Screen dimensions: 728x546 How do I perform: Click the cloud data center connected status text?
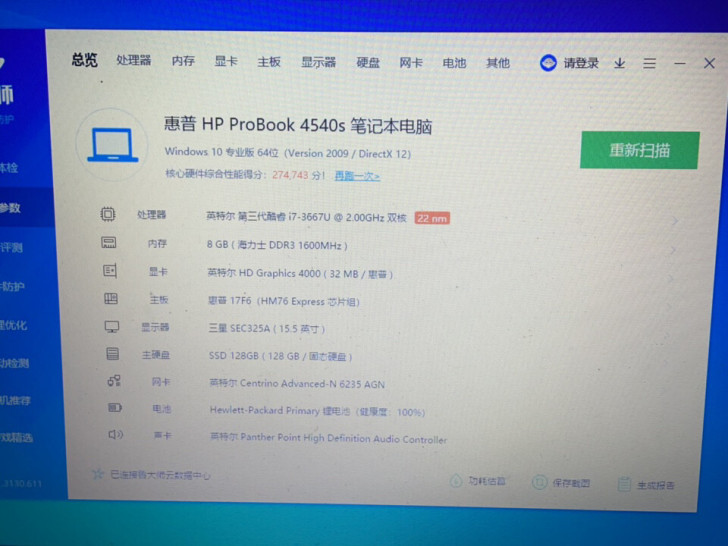click(x=160, y=475)
